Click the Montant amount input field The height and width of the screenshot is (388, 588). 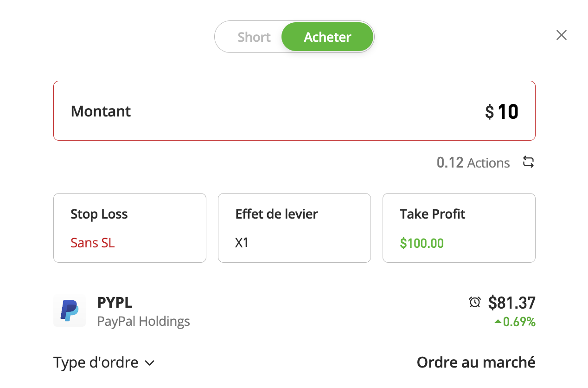click(294, 110)
